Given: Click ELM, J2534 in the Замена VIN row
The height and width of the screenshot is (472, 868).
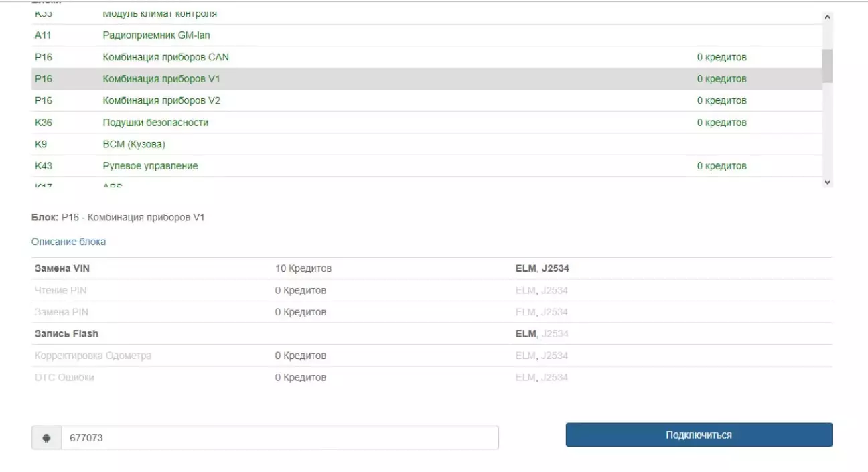Looking at the screenshot, I should click(542, 268).
